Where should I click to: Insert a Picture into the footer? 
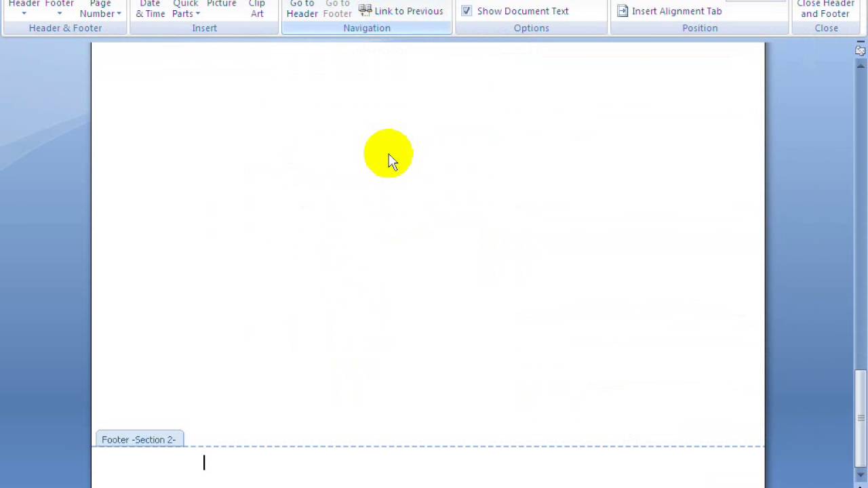[222, 5]
